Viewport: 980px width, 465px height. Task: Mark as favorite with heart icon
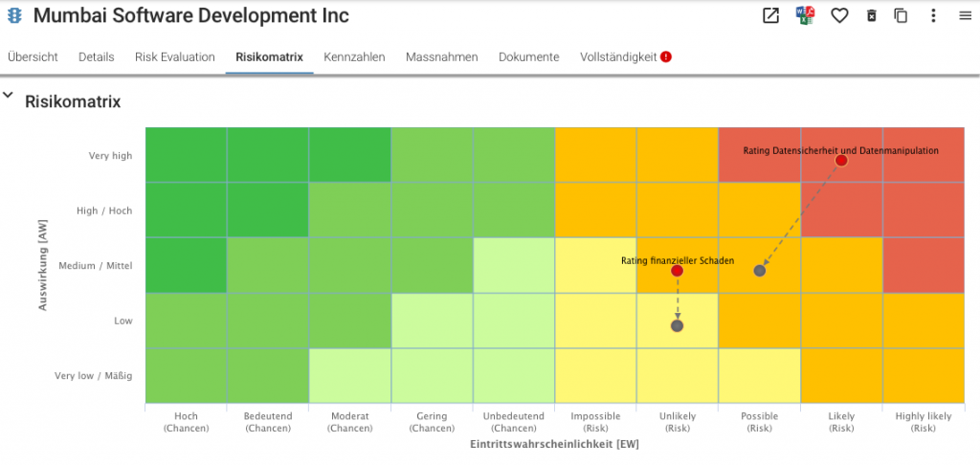tap(838, 15)
